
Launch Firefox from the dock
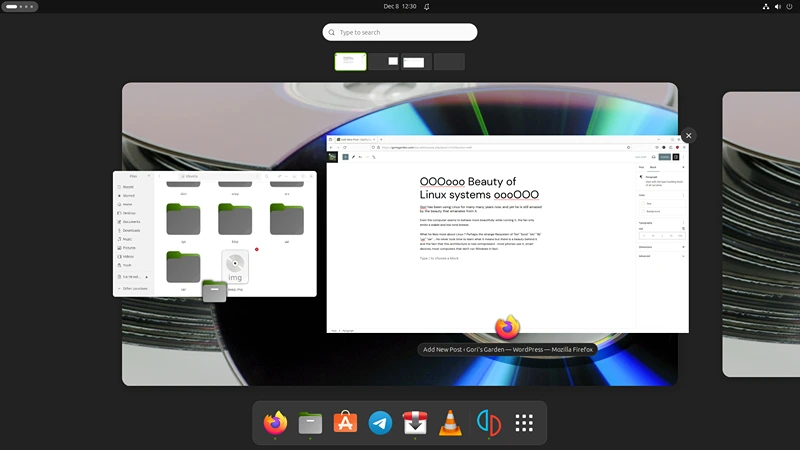pos(275,422)
